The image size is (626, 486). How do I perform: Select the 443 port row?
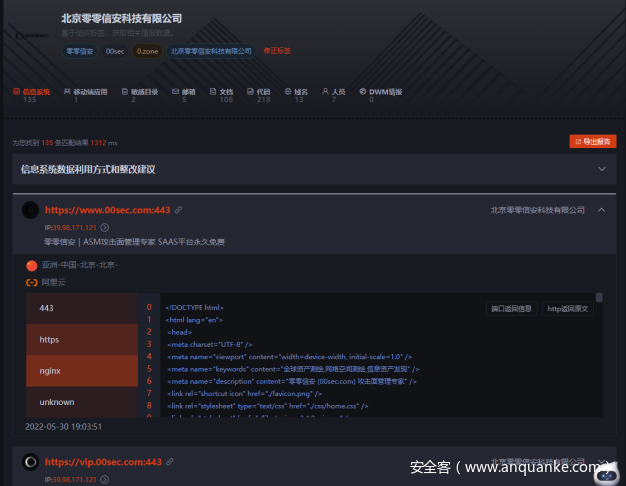tap(82, 308)
